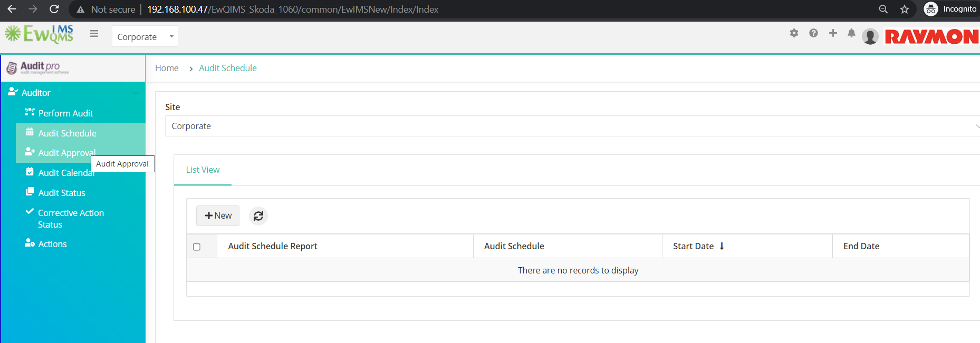Click the Actions user-gear icon
Viewport: 980px width, 343px height.
(30, 243)
